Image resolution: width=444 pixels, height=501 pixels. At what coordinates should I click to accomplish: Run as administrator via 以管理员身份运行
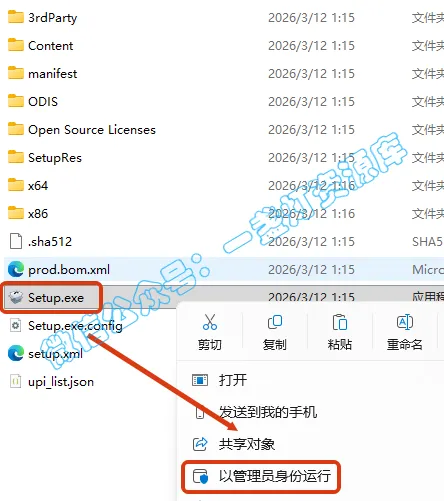click(x=275, y=476)
